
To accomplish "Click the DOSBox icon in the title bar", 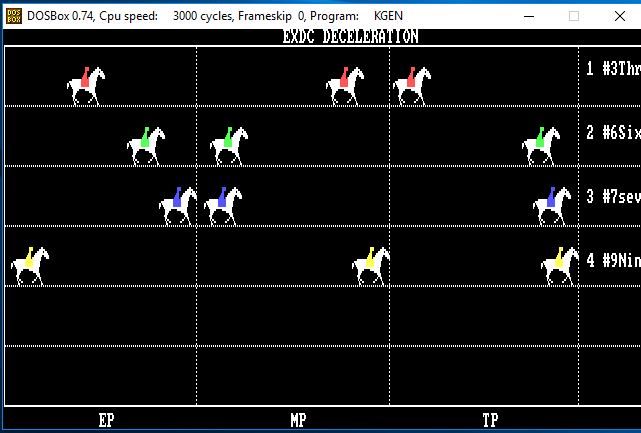I will coord(14,16).
